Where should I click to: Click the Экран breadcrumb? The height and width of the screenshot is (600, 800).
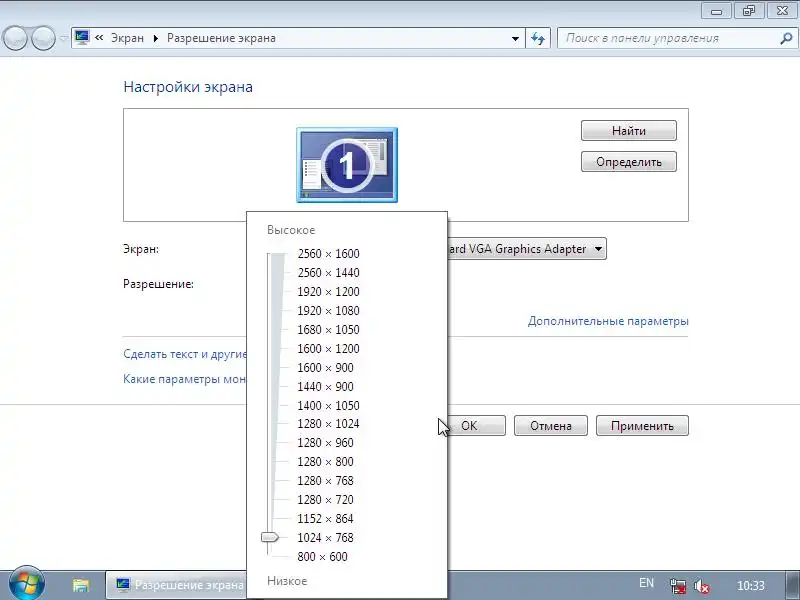(128, 38)
